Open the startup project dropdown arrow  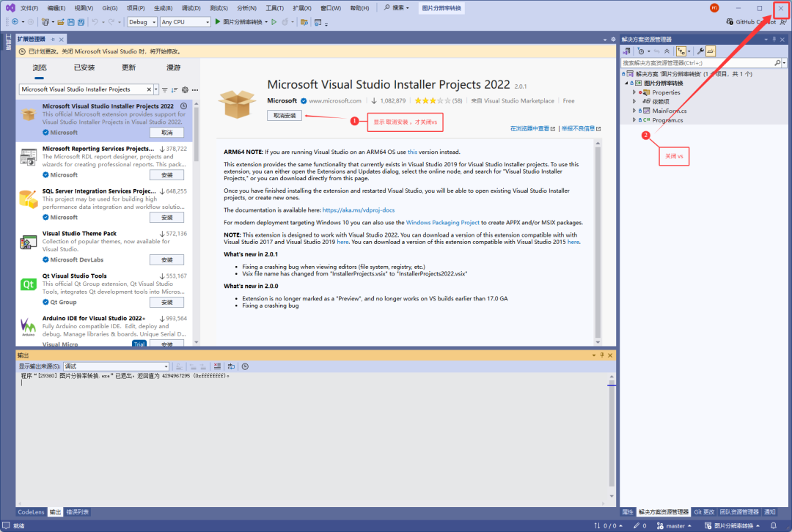(x=266, y=22)
